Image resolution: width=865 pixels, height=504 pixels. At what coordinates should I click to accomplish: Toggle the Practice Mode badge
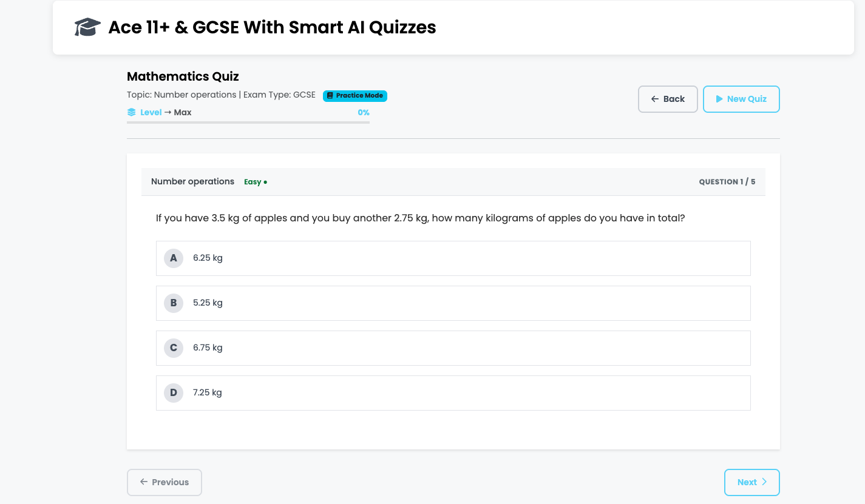point(355,95)
